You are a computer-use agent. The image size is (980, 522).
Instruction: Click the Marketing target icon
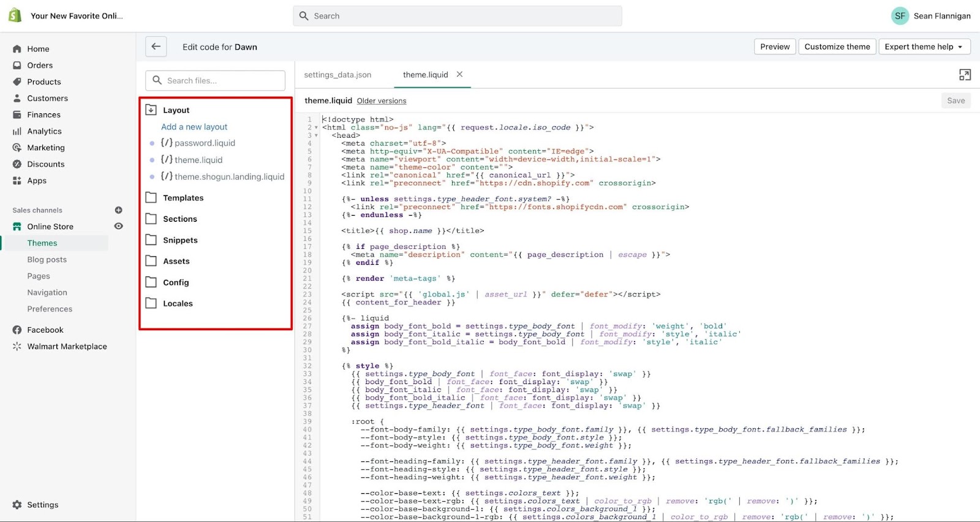pos(17,148)
